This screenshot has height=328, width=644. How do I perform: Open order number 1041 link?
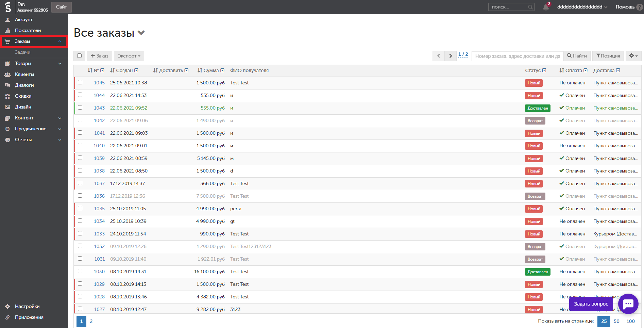point(100,133)
